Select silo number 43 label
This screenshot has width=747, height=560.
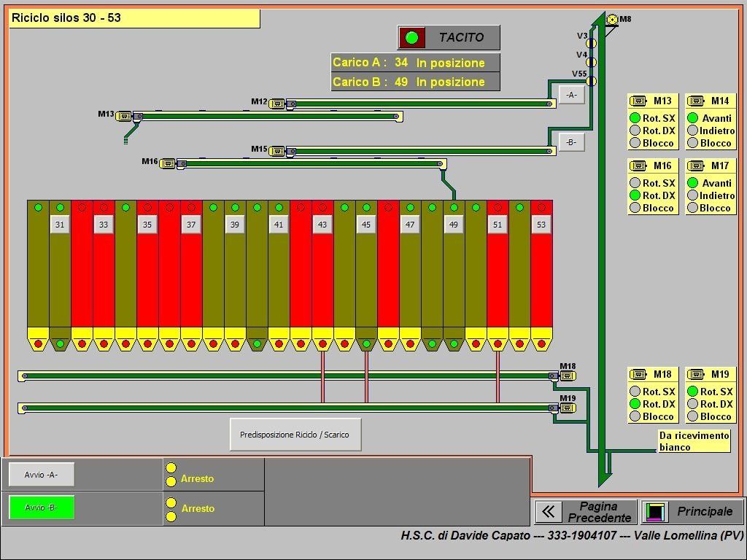click(322, 225)
